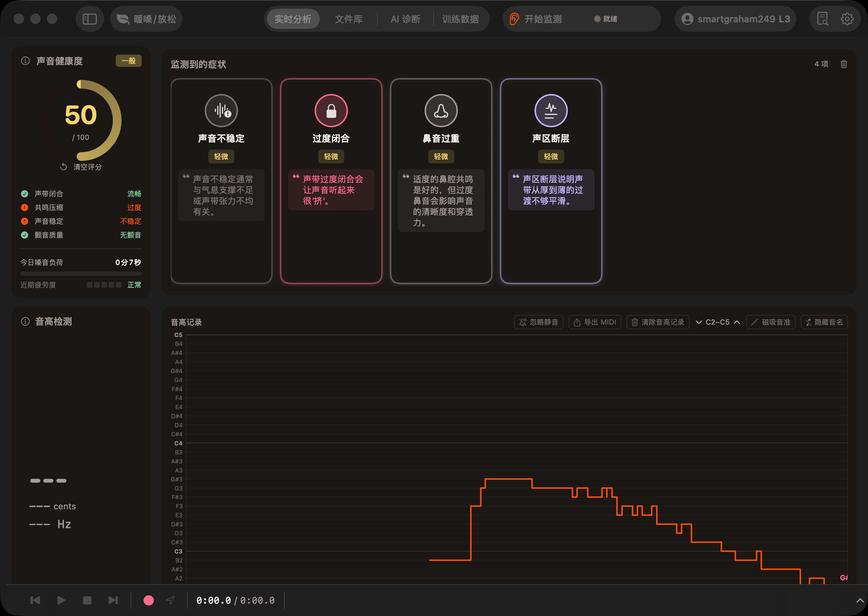Raise the C2–C5 range with up-chevron
Image resolution: width=868 pixels, height=616 pixels.
pos(737,322)
